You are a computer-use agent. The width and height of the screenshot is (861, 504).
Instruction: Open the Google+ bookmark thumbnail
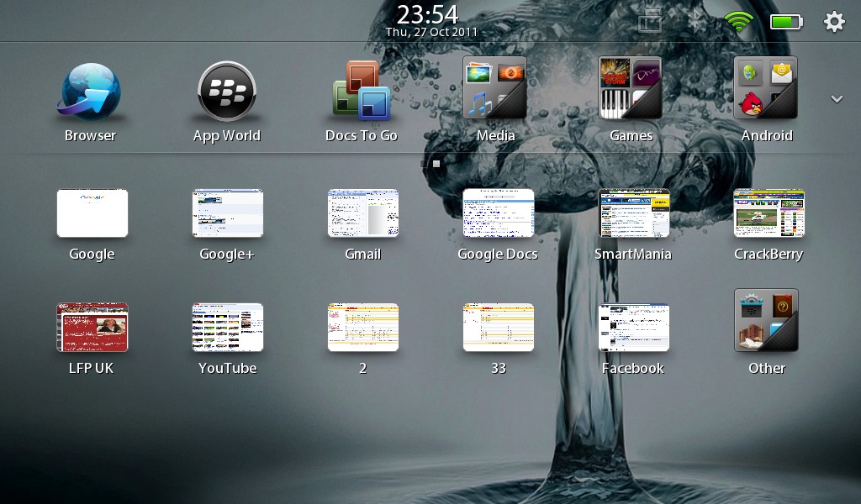tap(227, 213)
